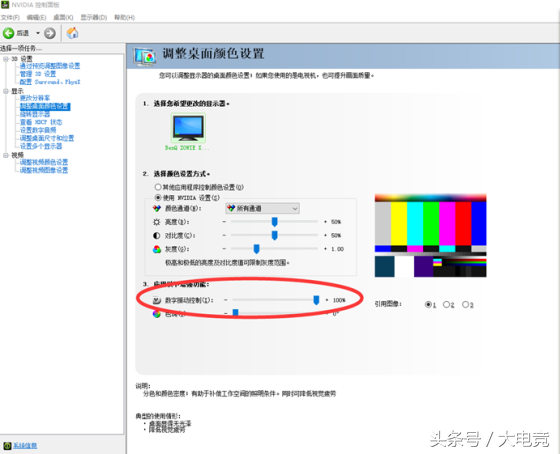Click the 调整桌面颜色设置 page title
This screenshot has width=560, height=454.
coord(213,54)
